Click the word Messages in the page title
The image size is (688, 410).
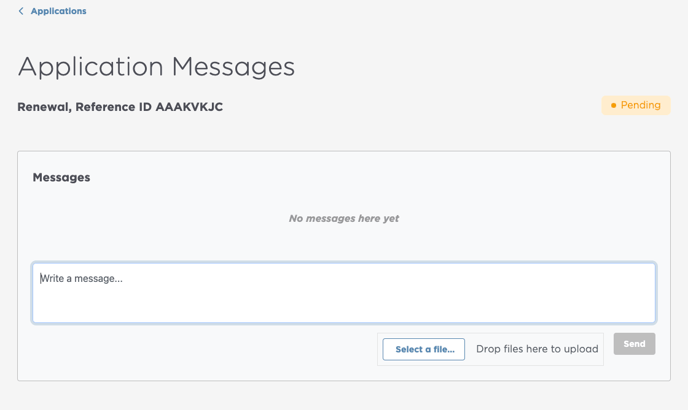(x=233, y=67)
